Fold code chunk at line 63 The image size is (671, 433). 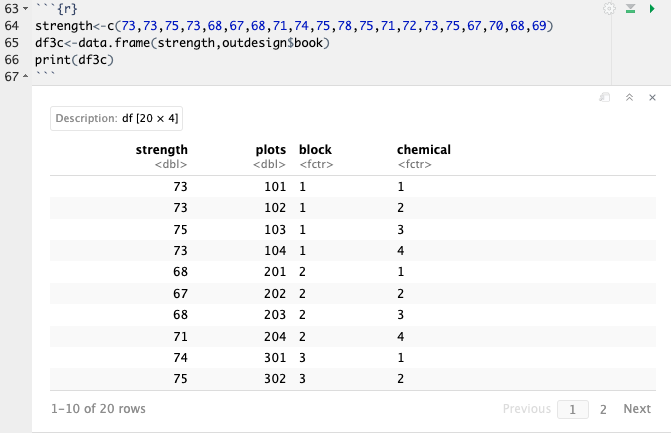coord(27,8)
